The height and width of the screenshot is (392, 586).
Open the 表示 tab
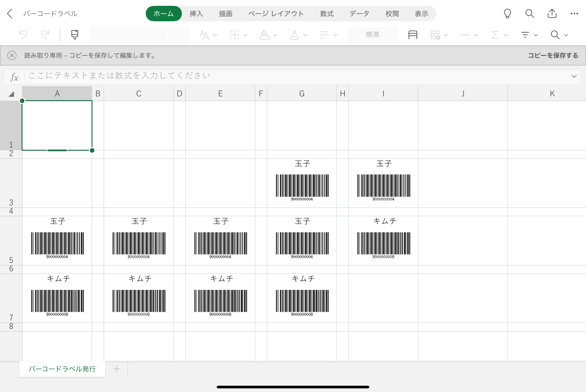[421, 14]
